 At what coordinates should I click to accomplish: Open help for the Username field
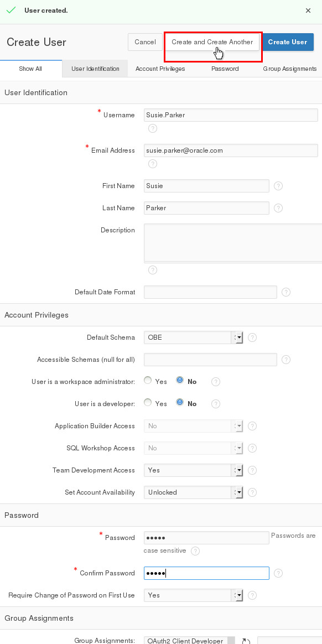point(152,128)
